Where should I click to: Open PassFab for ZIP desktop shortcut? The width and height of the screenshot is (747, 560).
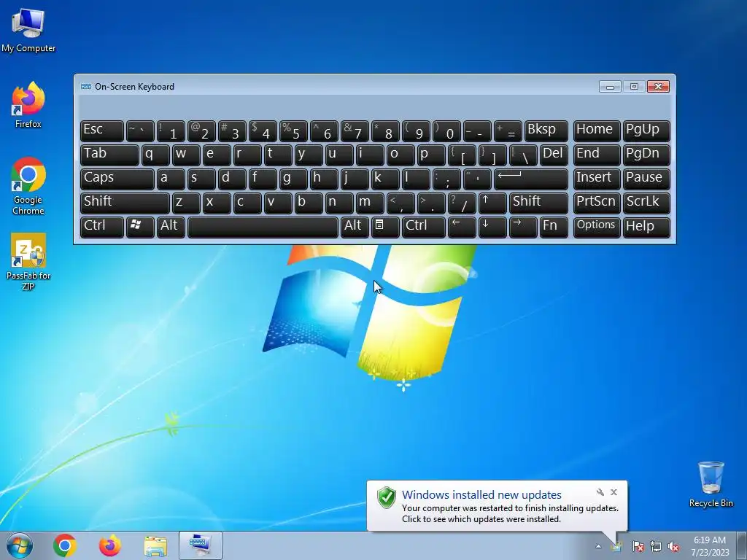pyautogui.click(x=28, y=262)
